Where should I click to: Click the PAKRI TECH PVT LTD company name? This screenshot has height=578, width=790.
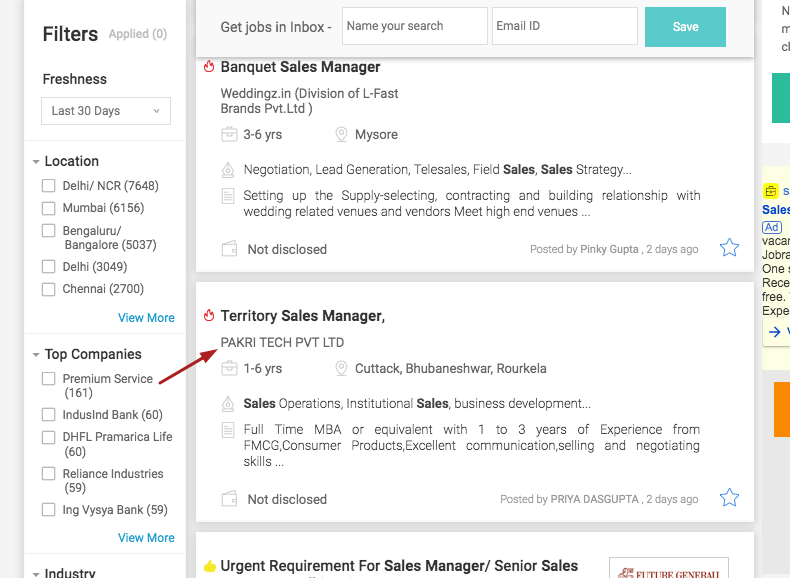(x=282, y=343)
